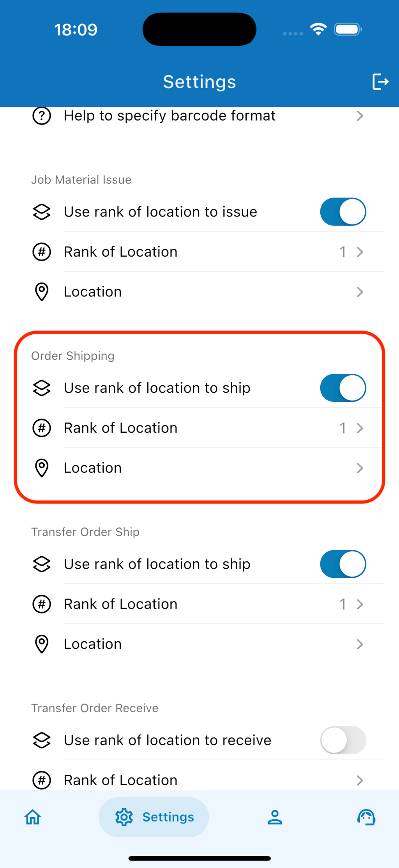Tap the layers icon under Job Material Issue
Viewport: 399px width, 868px height.
[x=42, y=212]
